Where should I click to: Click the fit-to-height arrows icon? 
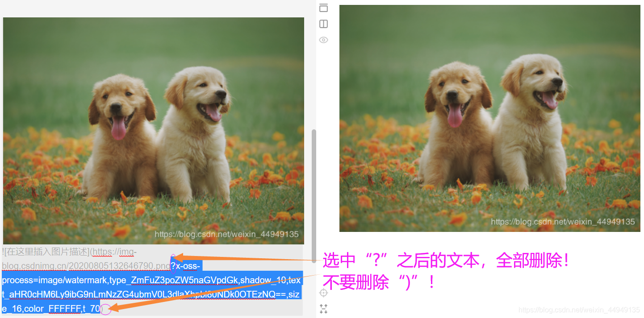[323, 309]
